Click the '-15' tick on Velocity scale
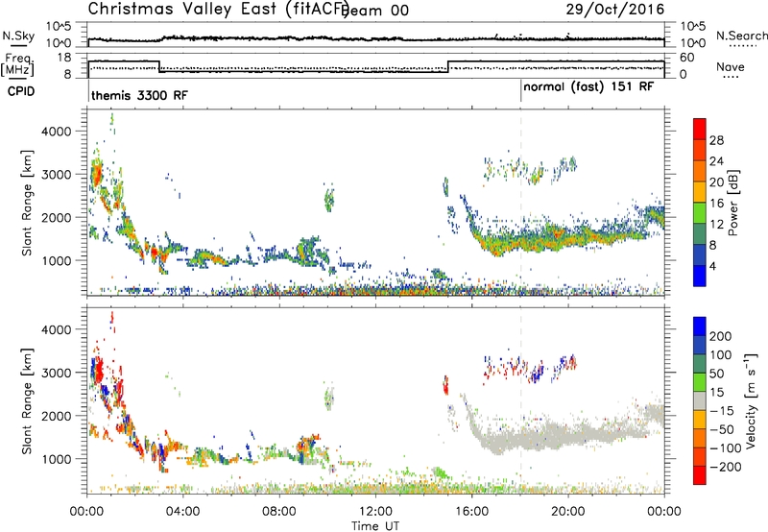768x532 pixels. point(721,411)
